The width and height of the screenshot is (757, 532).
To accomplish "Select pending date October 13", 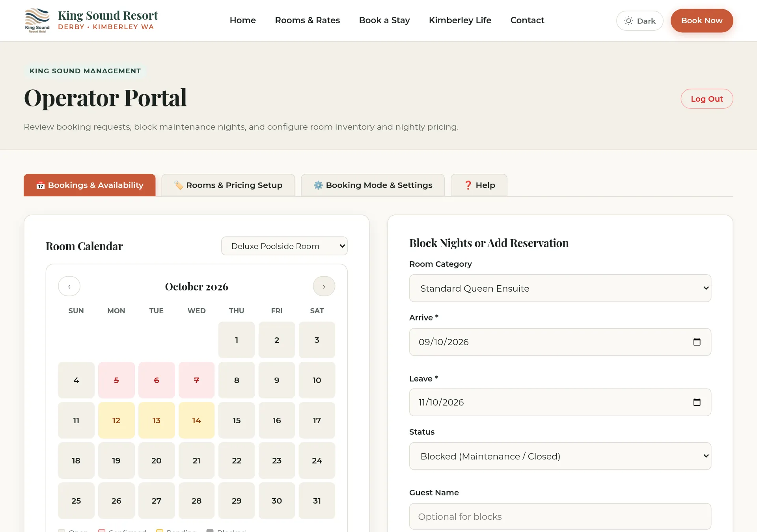I will point(157,420).
